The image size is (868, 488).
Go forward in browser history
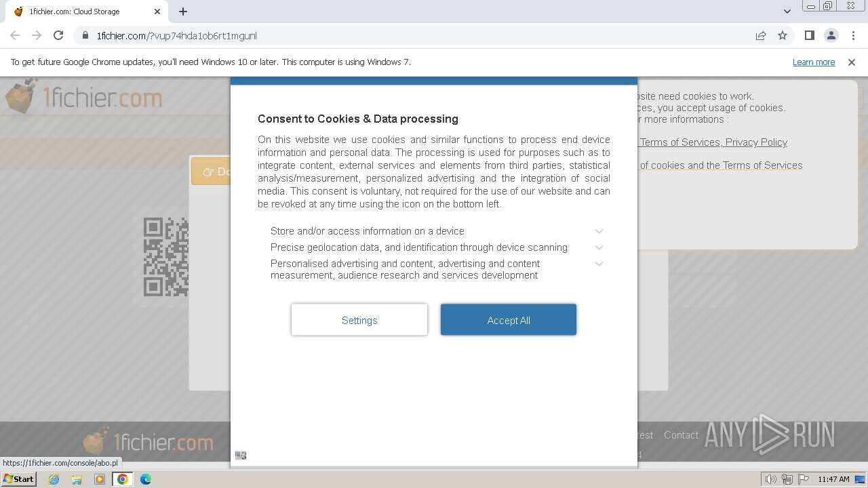pos(37,35)
